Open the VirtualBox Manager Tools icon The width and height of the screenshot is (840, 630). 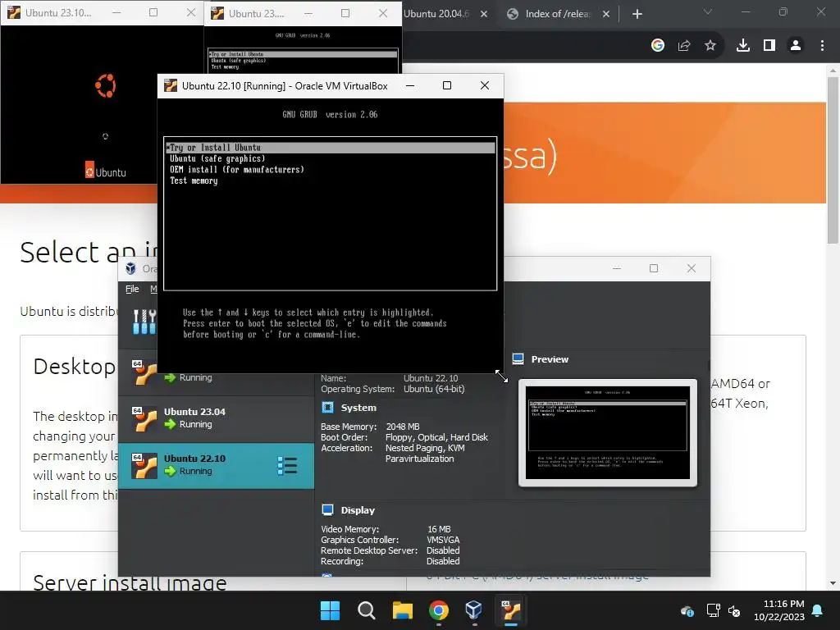pos(144,322)
